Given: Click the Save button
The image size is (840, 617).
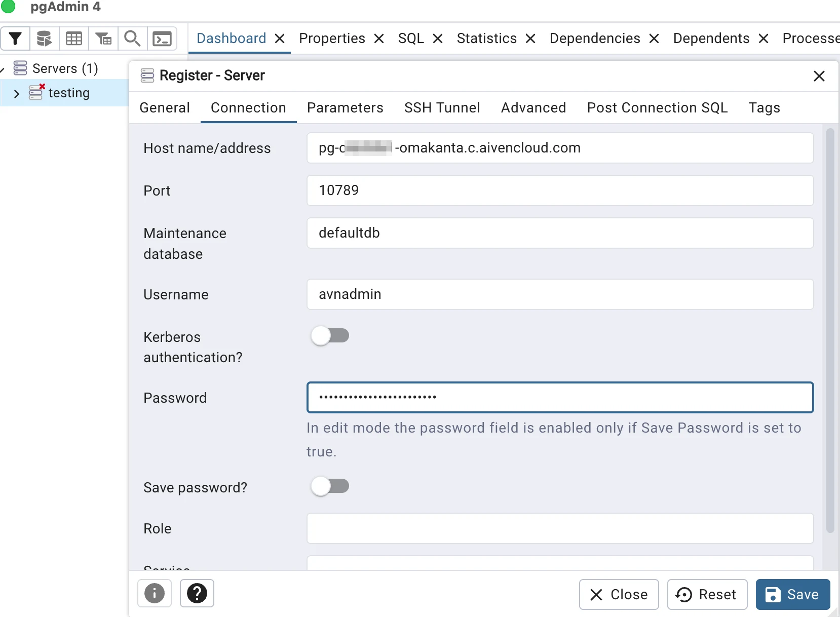Looking at the screenshot, I should click(x=793, y=594).
